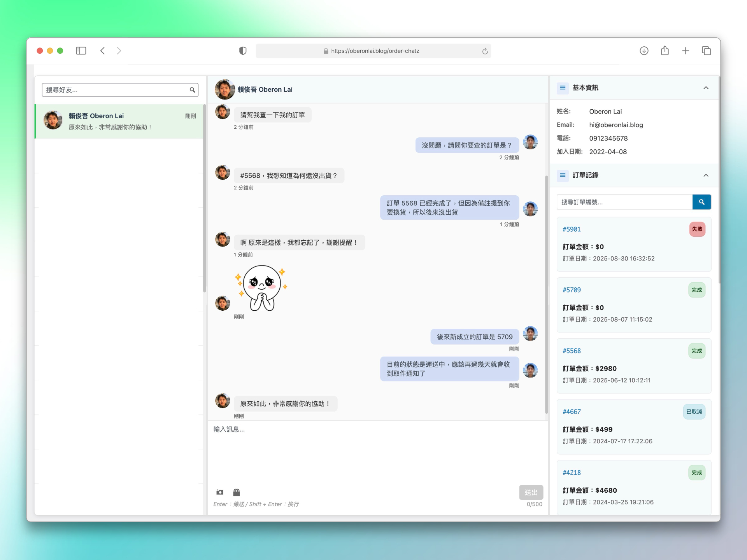The image size is (747, 560).
Task: Click the shopping bag icon below message box
Action: click(x=237, y=492)
